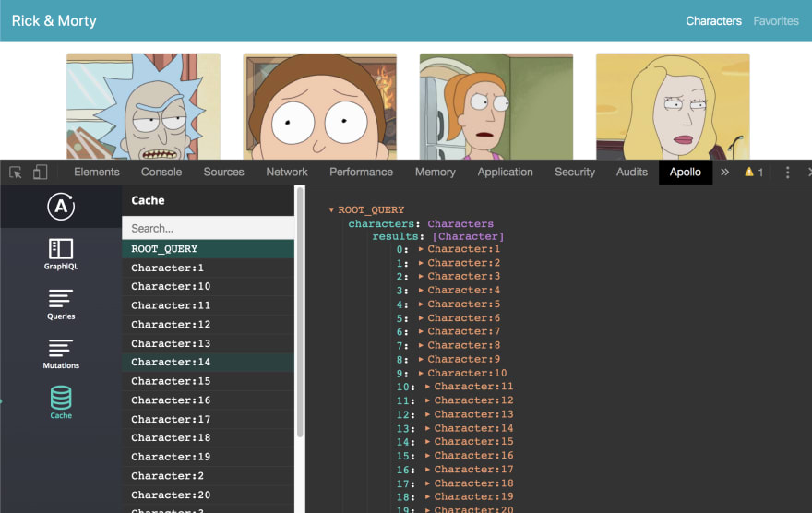
Task: Click the Apollo logo icon
Action: coord(61,207)
